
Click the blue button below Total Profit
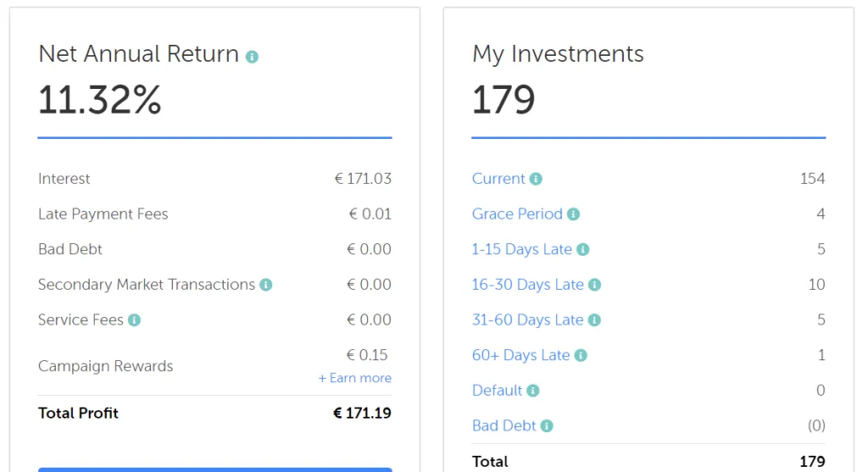point(214,469)
